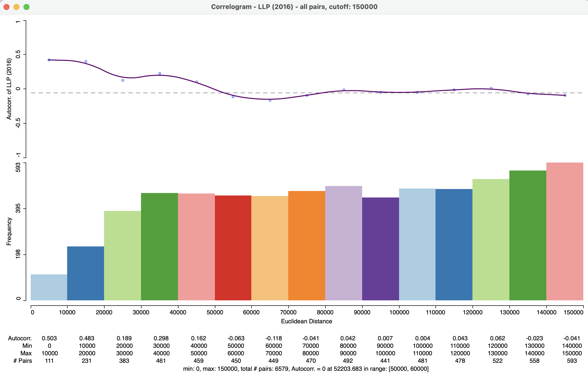Click the Autocorr. value -0.118
Screen dimensions: 588x376
click(274, 338)
